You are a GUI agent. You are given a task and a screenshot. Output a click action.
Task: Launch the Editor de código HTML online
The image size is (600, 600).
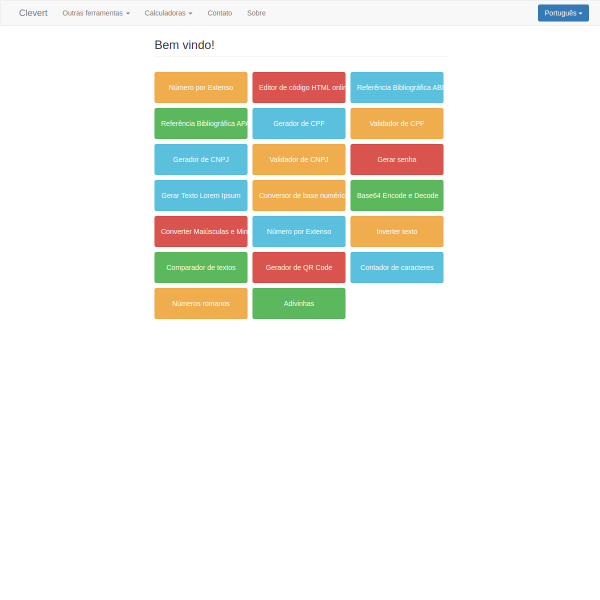[299, 88]
